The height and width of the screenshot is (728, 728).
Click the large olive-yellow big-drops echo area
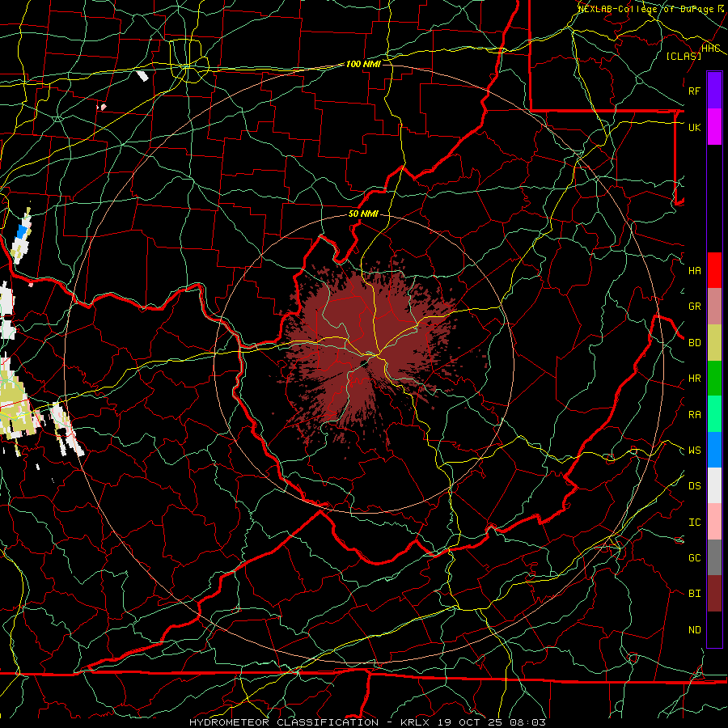coord(16,404)
